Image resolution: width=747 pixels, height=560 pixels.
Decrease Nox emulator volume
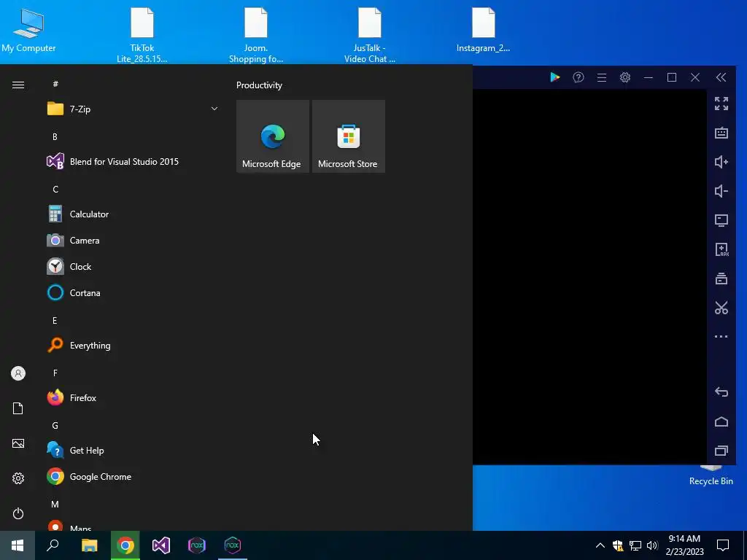click(x=721, y=191)
